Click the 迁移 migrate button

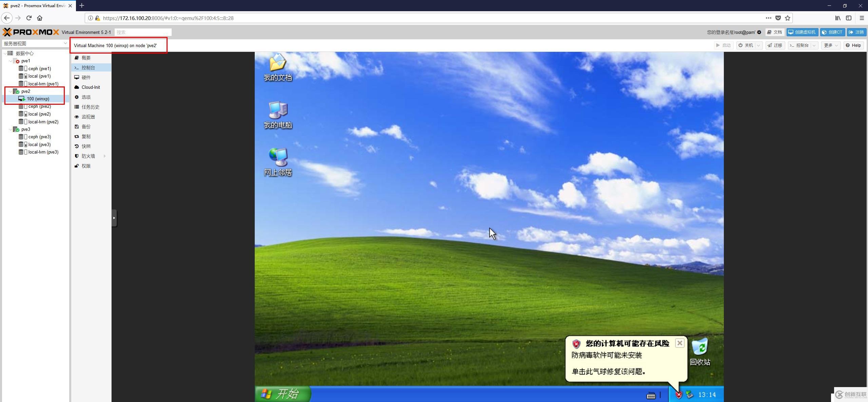pos(775,45)
